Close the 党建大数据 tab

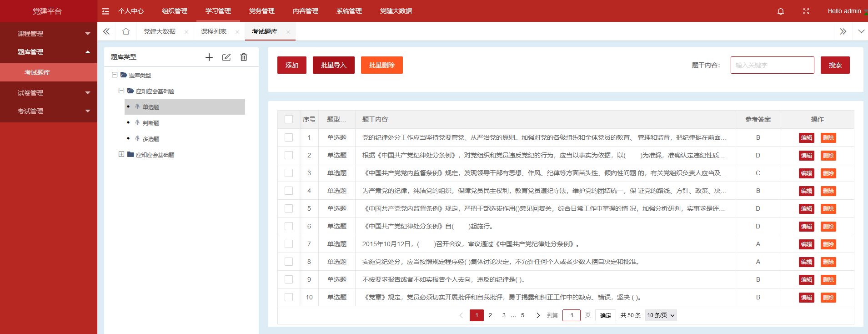[x=186, y=32]
